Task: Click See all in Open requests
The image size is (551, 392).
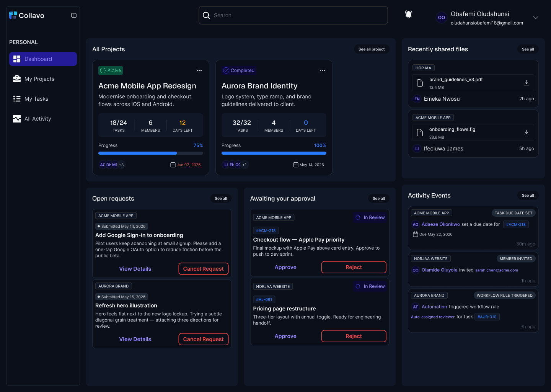Action: [x=221, y=199]
